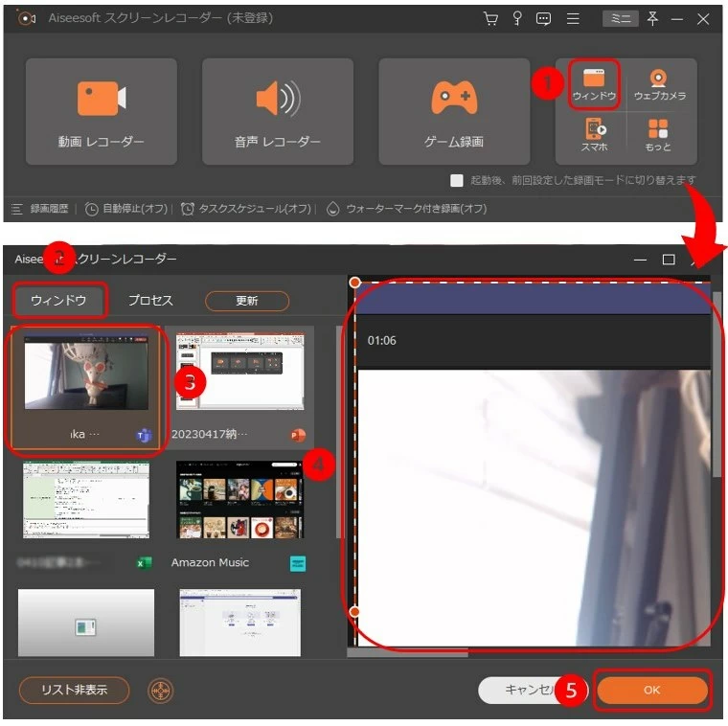The height and width of the screenshot is (726, 728).
Task: Open 録画履歴 recording history
Action: 40,209
